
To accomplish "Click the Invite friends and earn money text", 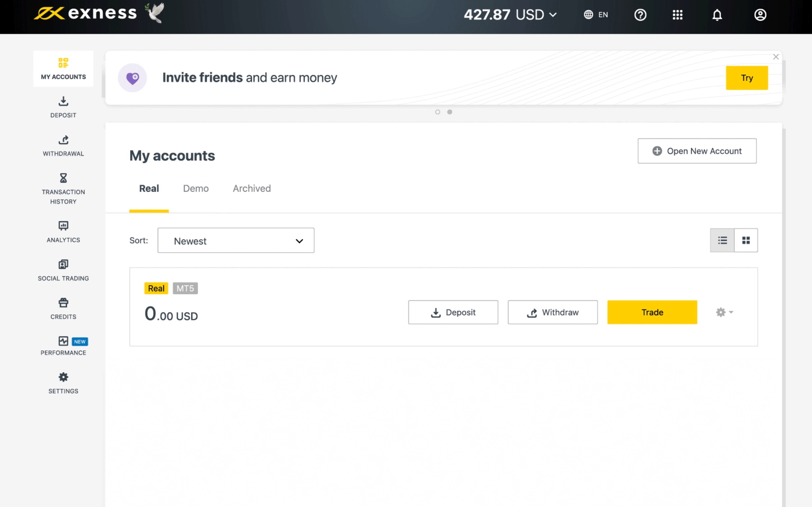I will 249,78.
